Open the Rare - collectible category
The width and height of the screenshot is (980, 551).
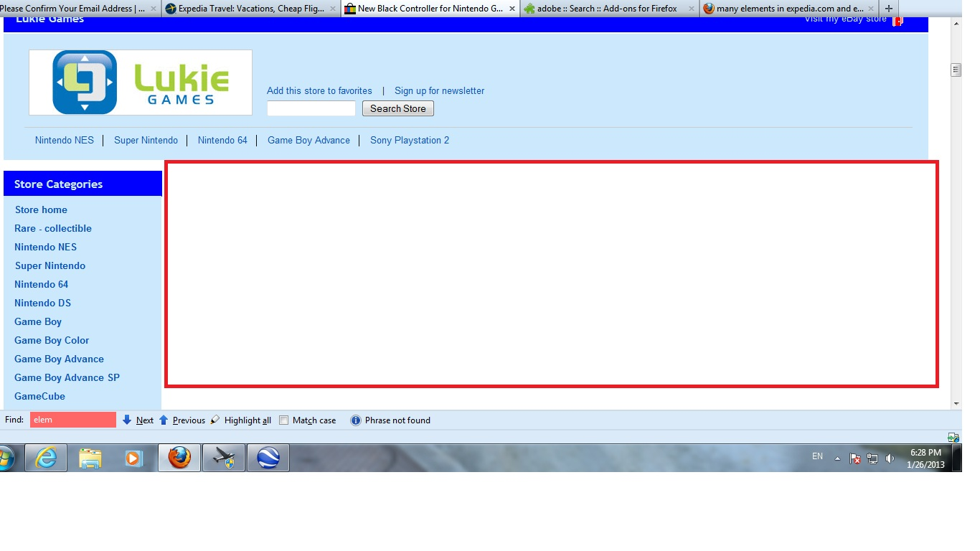coord(53,228)
